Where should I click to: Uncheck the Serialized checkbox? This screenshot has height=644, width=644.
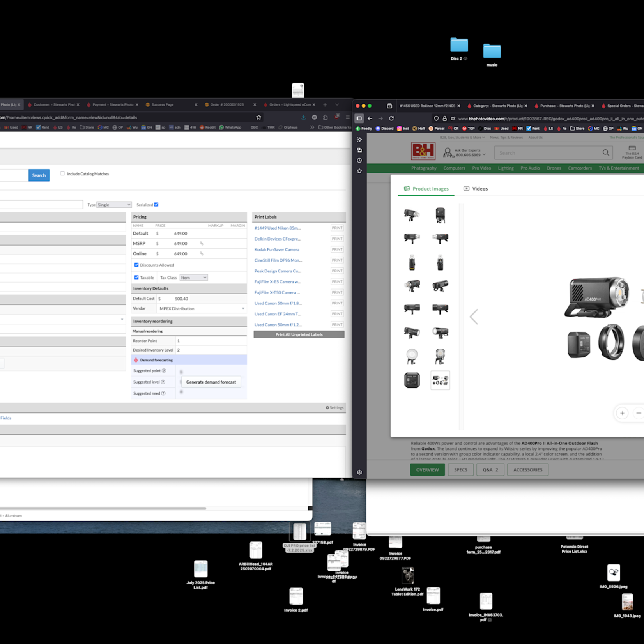coord(156,205)
